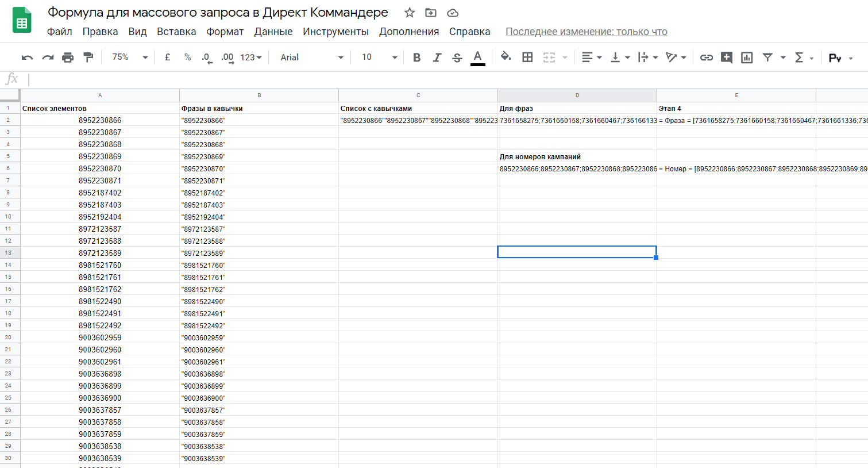Click the text color button with black underline

click(x=477, y=57)
